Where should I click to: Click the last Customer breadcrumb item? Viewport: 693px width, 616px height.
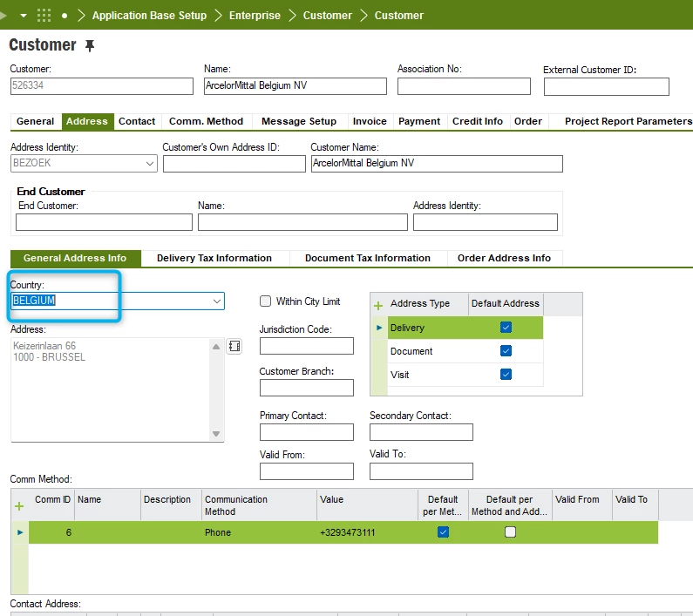(x=398, y=16)
